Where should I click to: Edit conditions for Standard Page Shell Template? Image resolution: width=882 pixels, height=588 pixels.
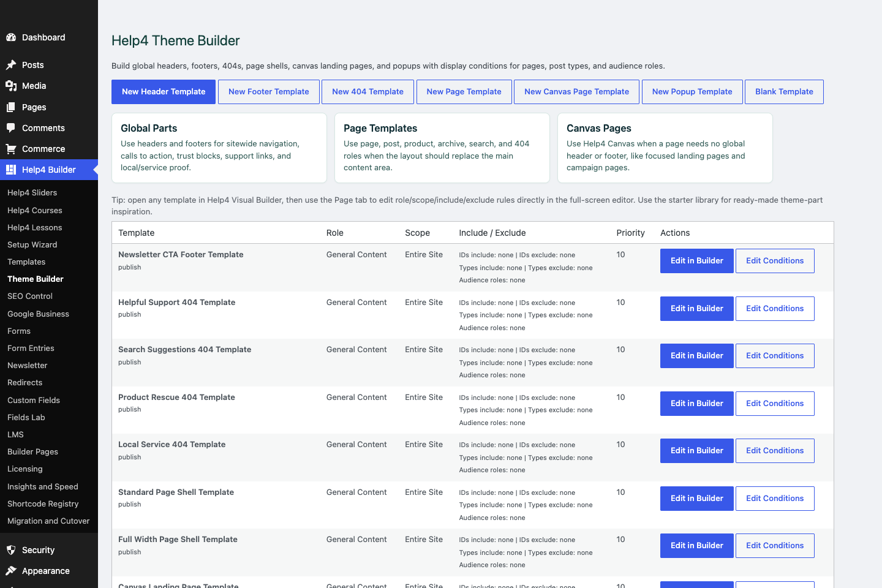pyautogui.click(x=775, y=499)
